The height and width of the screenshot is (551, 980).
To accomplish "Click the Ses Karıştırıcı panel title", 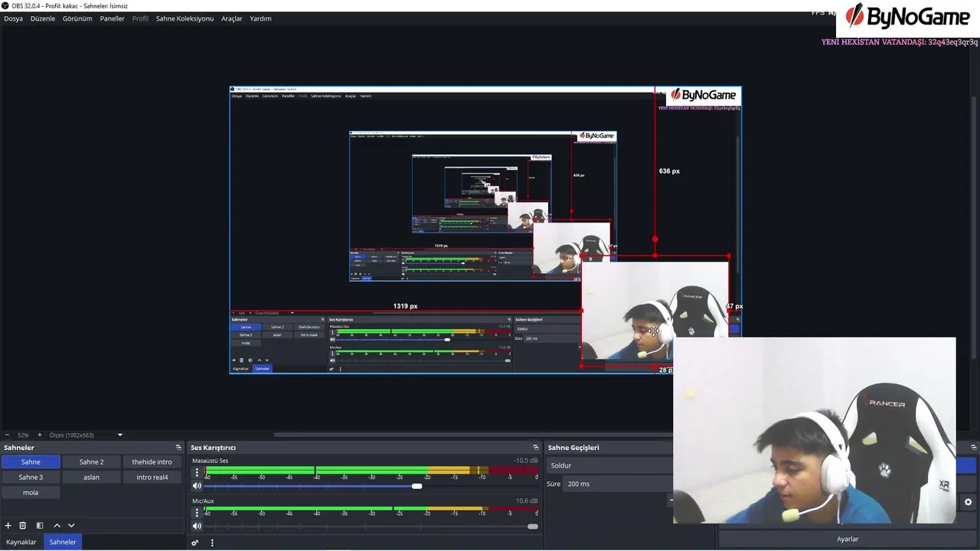I will tap(213, 448).
